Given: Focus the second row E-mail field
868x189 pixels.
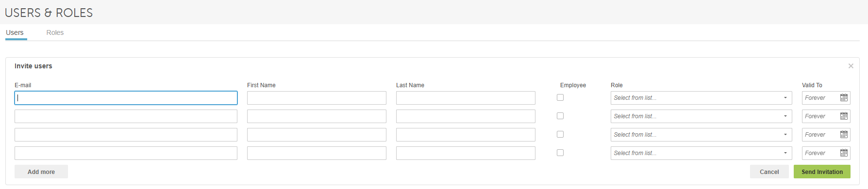Looking at the screenshot, I should tap(126, 116).
